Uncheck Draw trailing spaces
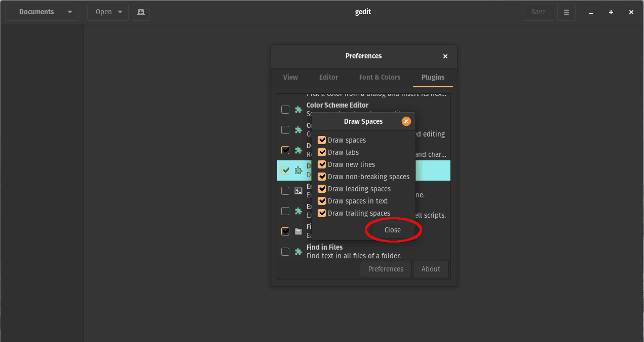This screenshot has width=644, height=342. point(322,213)
